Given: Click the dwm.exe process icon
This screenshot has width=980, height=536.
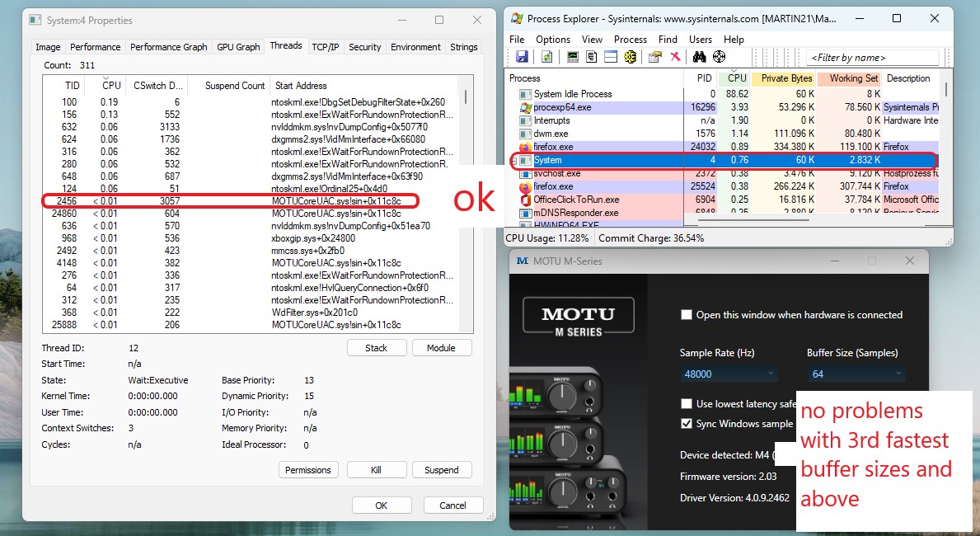Looking at the screenshot, I should pyautogui.click(x=526, y=134).
